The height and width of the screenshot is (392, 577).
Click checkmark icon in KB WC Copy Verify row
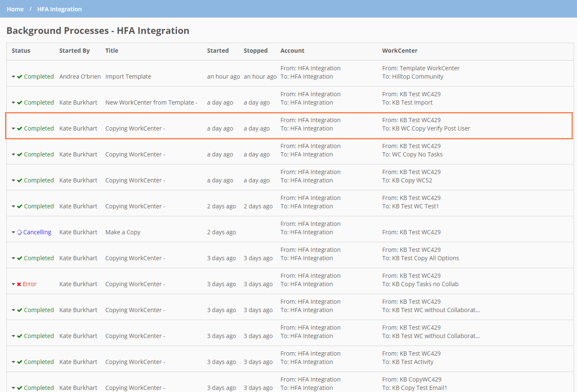point(20,128)
